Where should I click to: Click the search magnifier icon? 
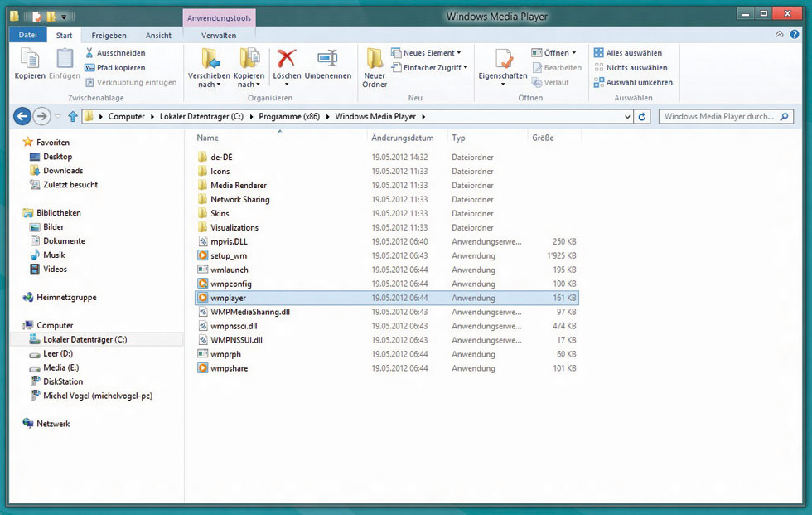point(784,117)
